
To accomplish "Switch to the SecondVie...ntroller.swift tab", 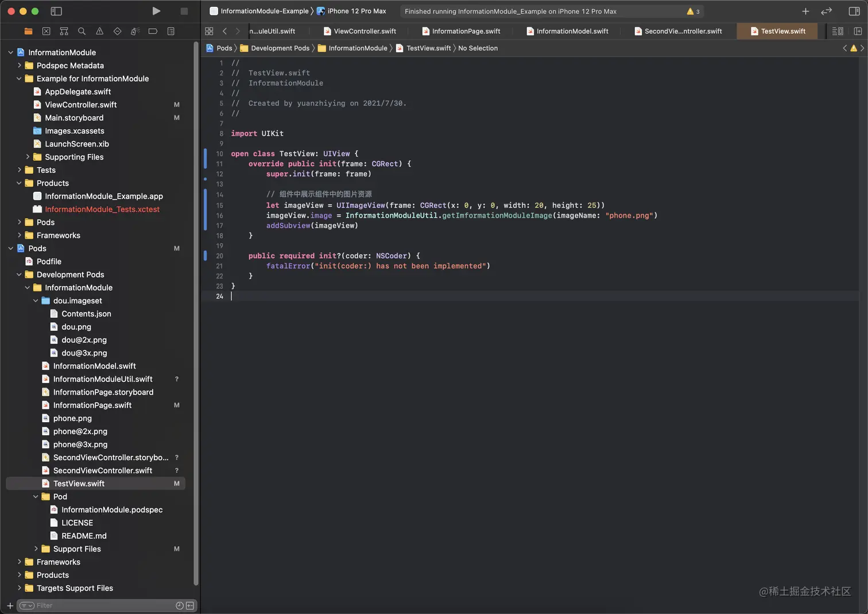I will (x=678, y=31).
